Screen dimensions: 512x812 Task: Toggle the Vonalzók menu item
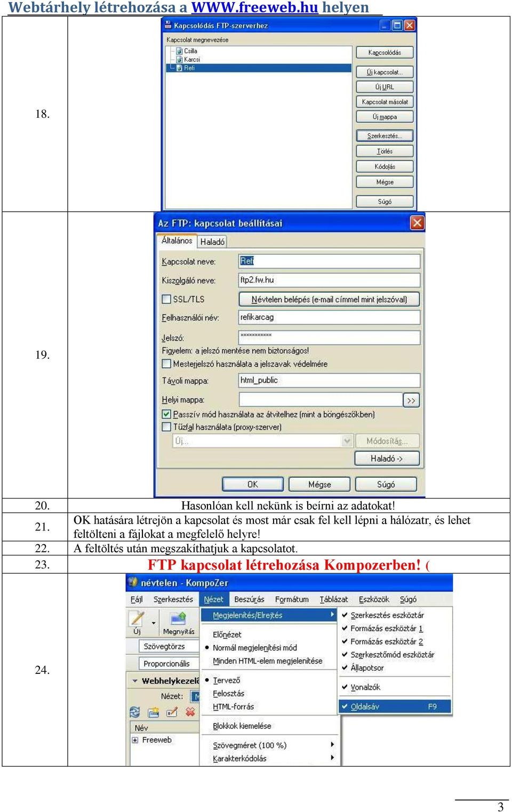(x=395, y=687)
